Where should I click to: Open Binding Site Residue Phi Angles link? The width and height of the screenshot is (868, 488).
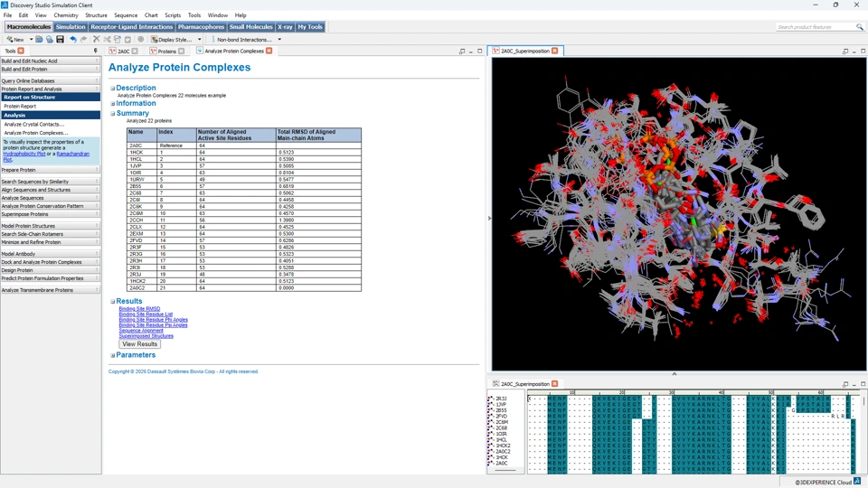pyautogui.click(x=154, y=320)
